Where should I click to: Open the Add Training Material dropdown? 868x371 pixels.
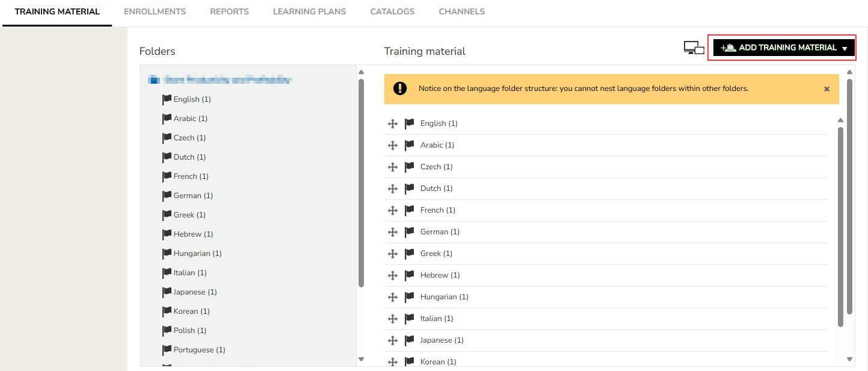coord(784,48)
